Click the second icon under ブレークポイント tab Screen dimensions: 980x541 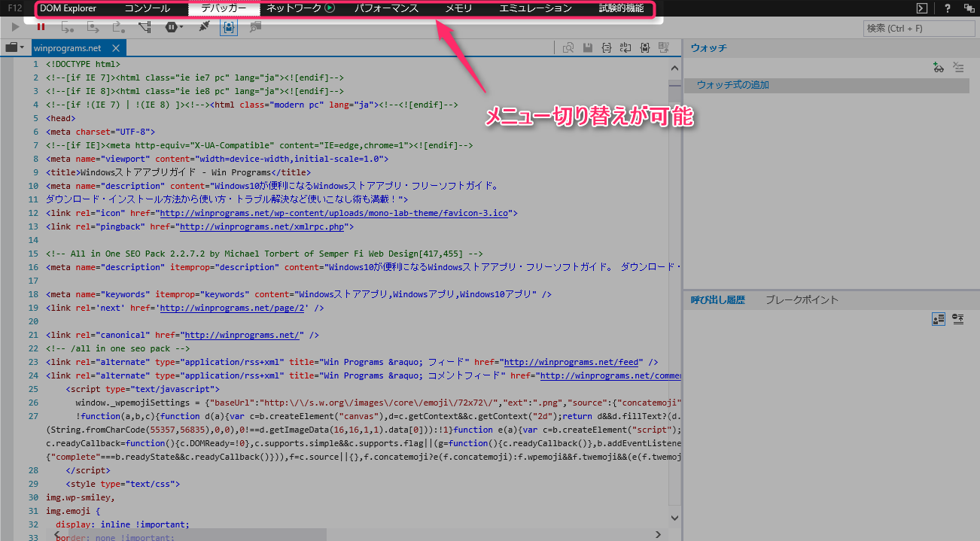pos(958,319)
